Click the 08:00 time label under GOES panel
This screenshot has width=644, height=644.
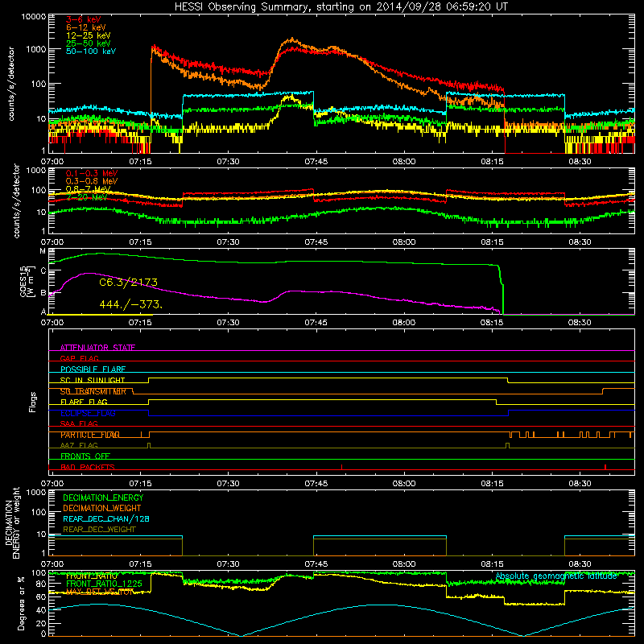coord(404,323)
